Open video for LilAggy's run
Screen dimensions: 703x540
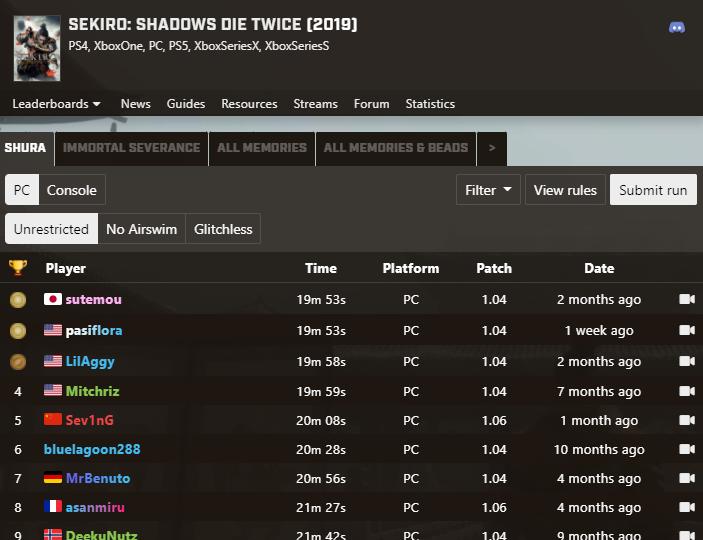tap(687, 361)
